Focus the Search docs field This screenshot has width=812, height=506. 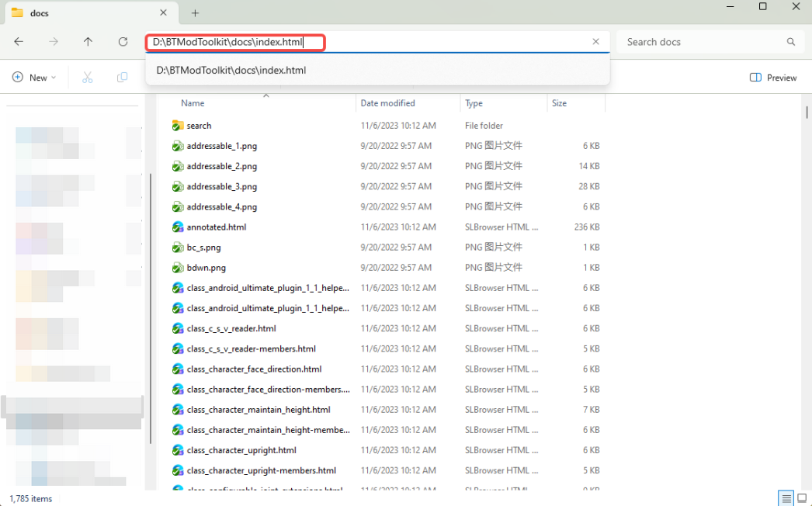click(710, 41)
